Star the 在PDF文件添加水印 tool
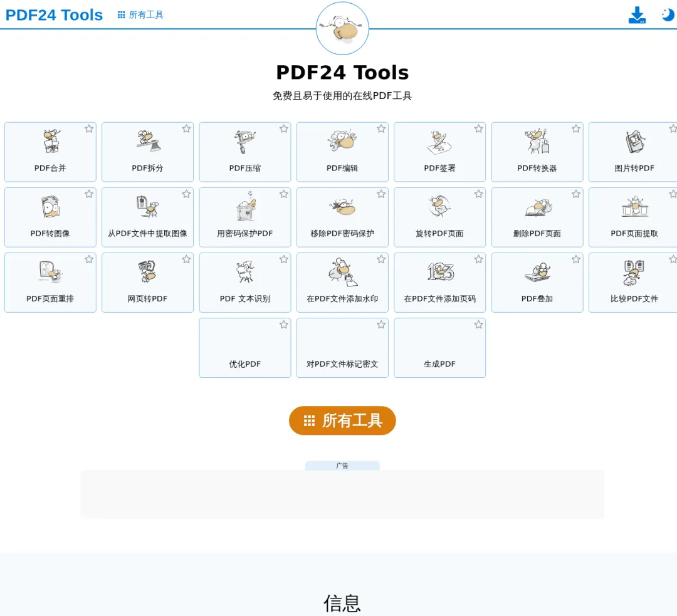This screenshot has width=677, height=616. click(x=381, y=259)
